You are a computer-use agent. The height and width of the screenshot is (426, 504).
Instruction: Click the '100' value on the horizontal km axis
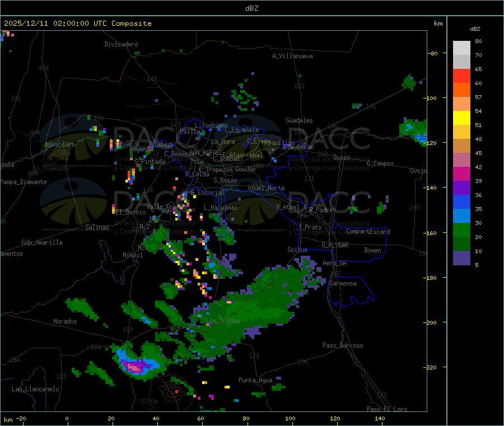click(290, 418)
